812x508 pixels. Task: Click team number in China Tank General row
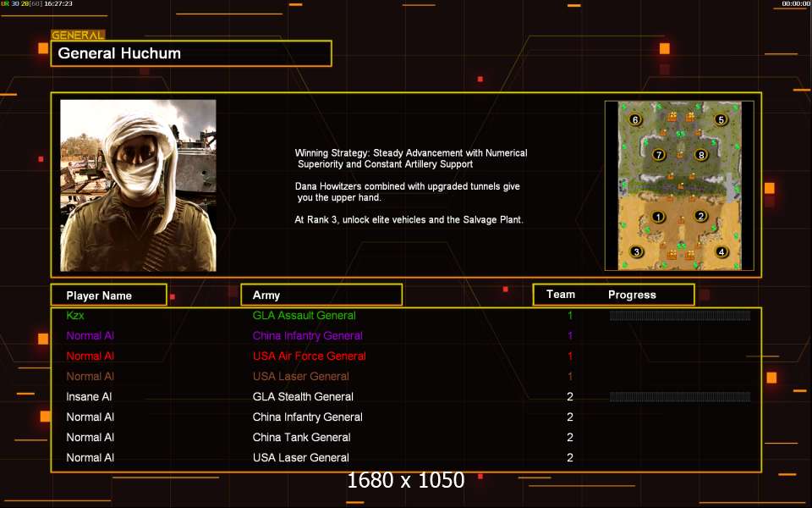pyautogui.click(x=570, y=438)
